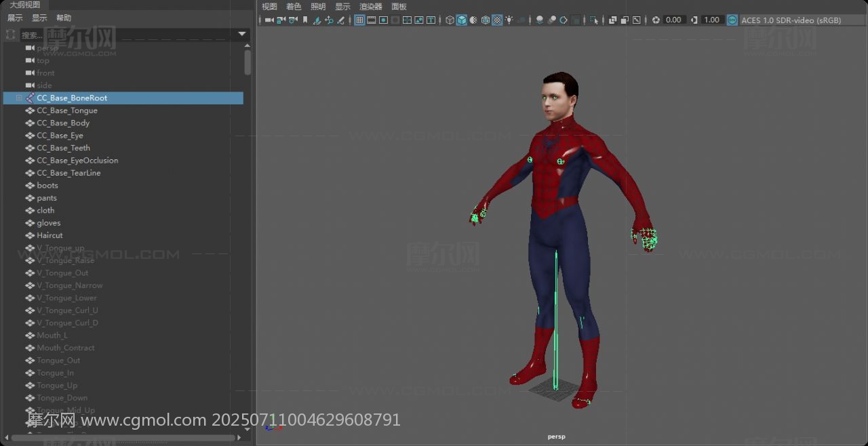Open Camera Attributes icon
The height and width of the screenshot is (446, 868).
(293, 20)
